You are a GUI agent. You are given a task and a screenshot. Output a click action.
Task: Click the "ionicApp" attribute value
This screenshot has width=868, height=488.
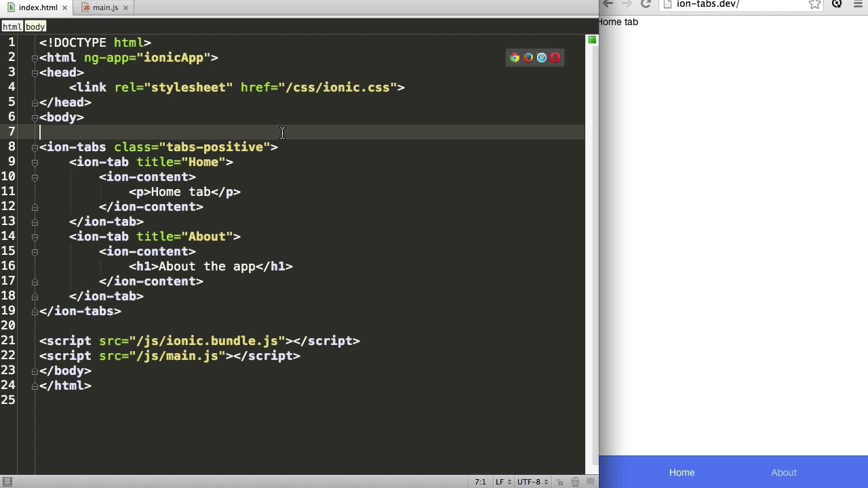pyautogui.click(x=174, y=58)
